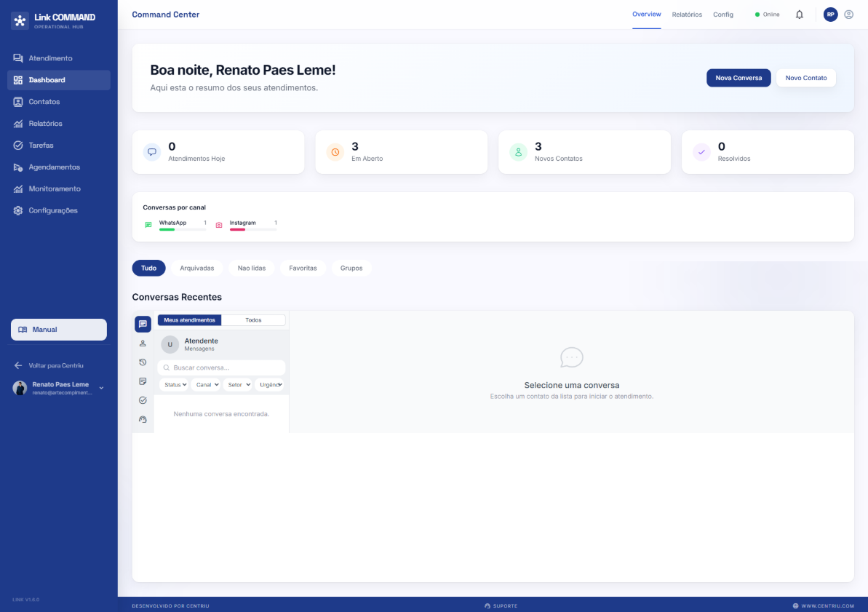The width and height of the screenshot is (868, 612).
Task: Click the Atendente U avatar
Action: point(170,344)
